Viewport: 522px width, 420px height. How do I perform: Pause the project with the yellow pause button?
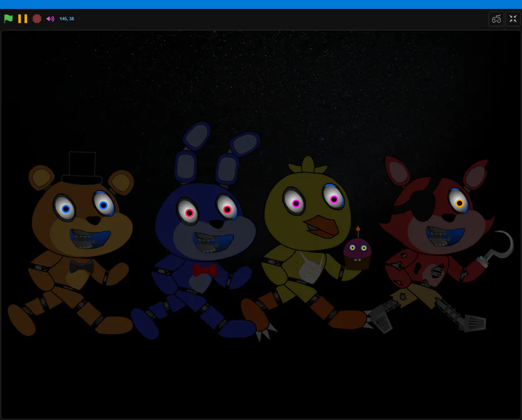point(23,19)
